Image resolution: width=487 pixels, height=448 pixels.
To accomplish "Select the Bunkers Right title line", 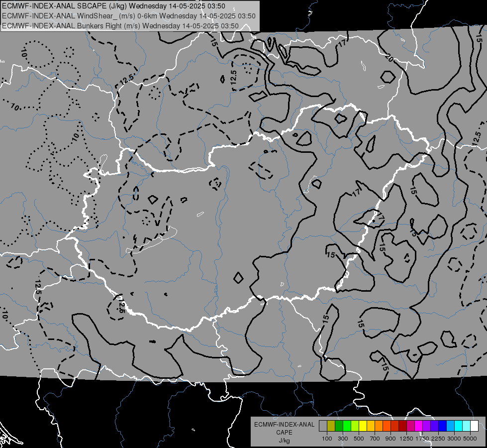I will click(120, 26).
